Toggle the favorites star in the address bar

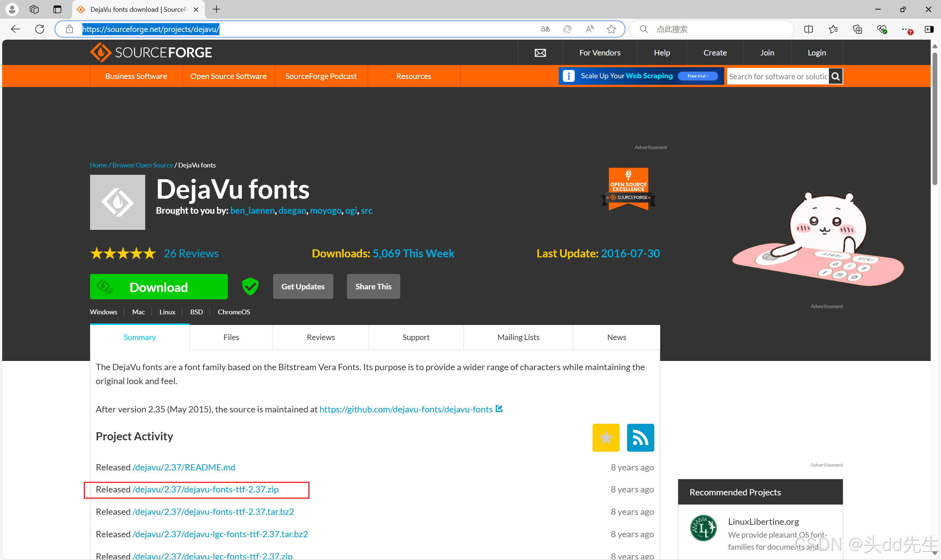click(x=611, y=29)
